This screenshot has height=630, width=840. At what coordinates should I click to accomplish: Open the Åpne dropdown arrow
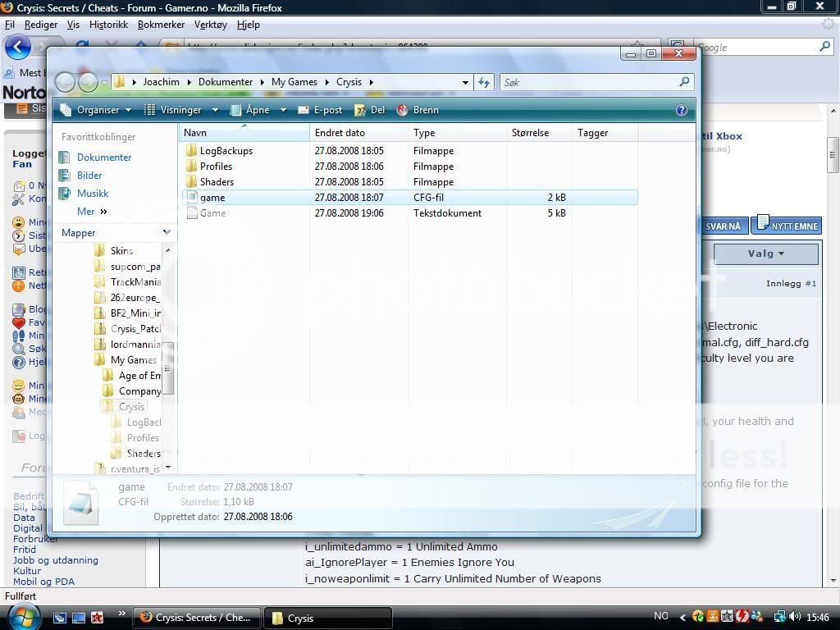283,110
